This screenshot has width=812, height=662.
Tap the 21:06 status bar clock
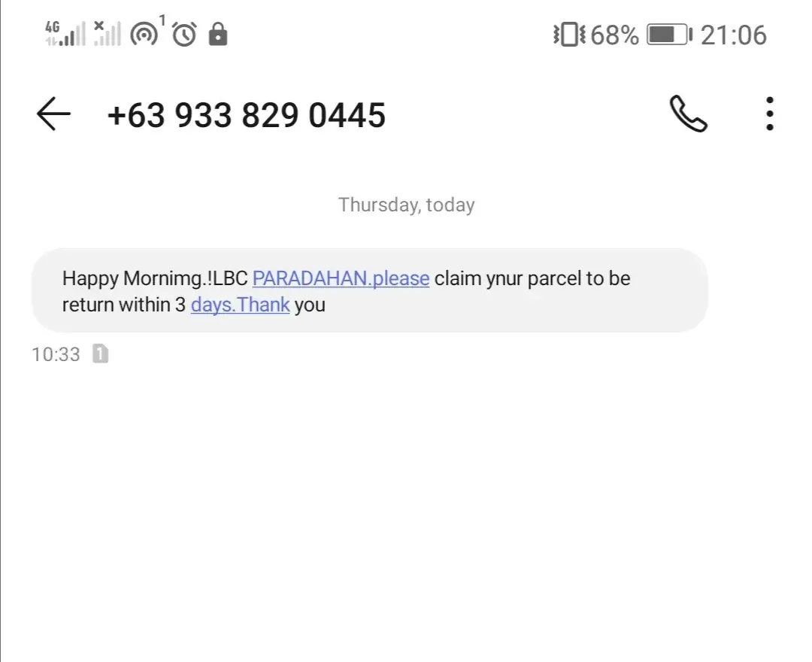(x=733, y=35)
